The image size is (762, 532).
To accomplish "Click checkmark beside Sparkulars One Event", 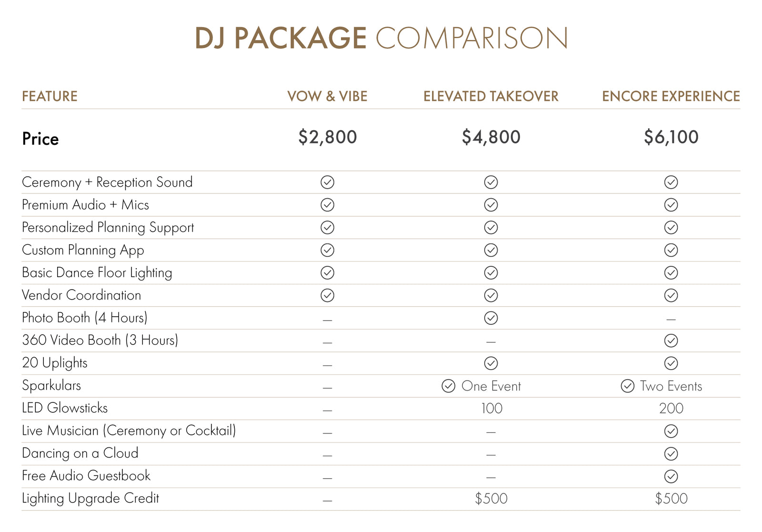I will pos(448,386).
